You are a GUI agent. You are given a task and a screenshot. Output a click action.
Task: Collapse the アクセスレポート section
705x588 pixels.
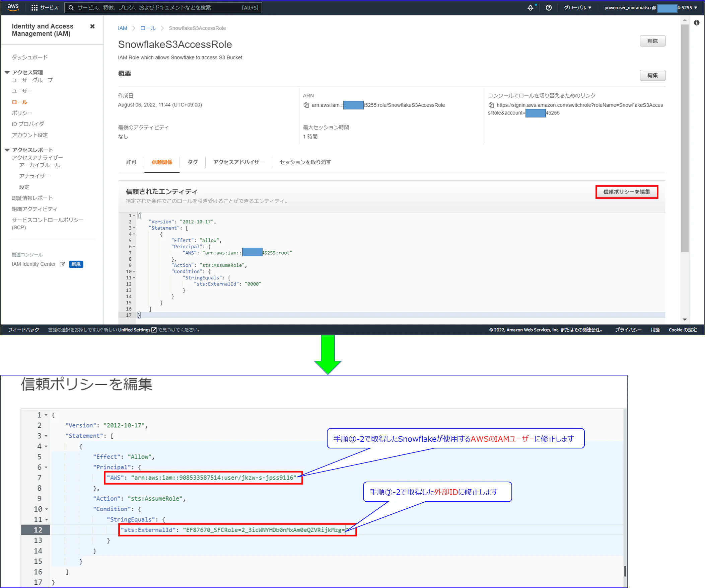pos(7,150)
